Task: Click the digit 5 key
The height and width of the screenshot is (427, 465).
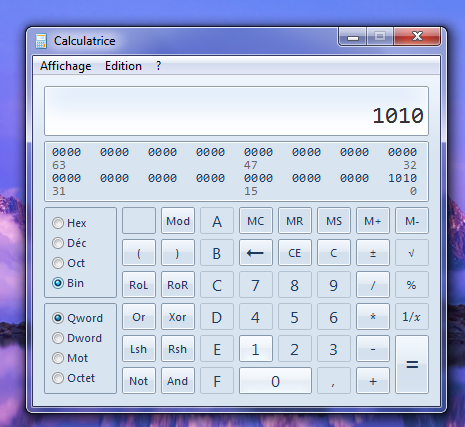Action: tap(295, 317)
